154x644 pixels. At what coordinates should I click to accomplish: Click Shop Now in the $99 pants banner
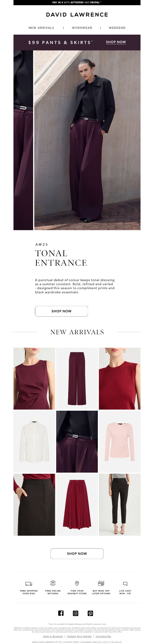pos(116,42)
